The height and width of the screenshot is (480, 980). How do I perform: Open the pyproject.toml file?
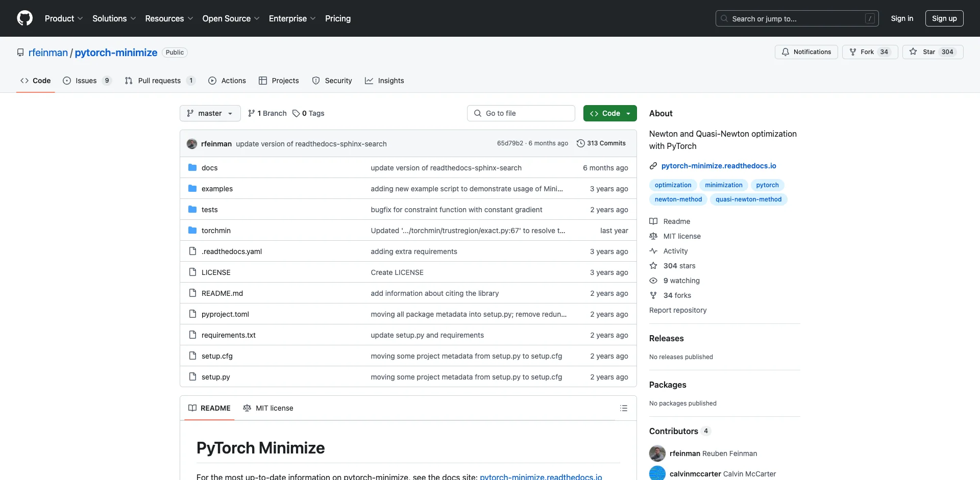pyautogui.click(x=225, y=314)
